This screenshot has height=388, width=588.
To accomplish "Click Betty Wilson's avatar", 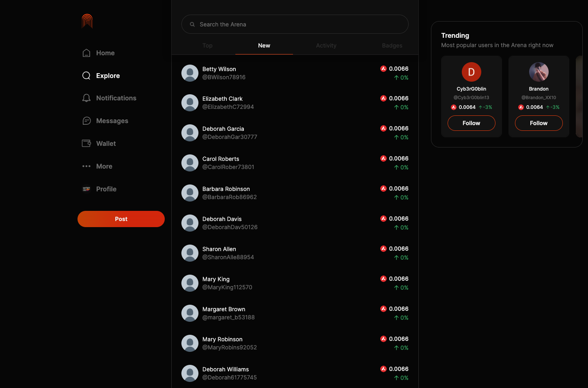I will (x=190, y=73).
